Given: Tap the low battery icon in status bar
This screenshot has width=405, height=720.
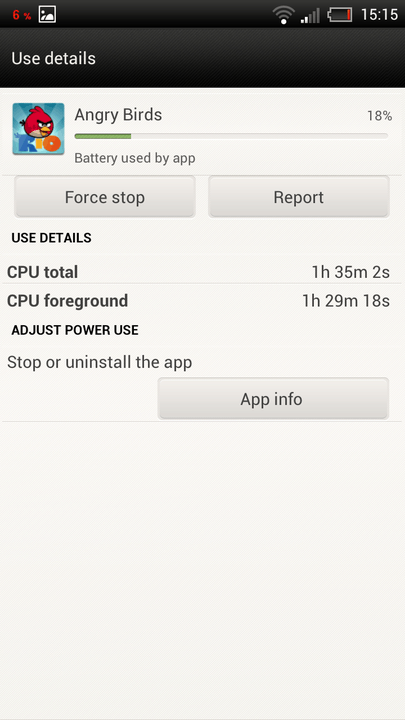Looking at the screenshot, I should 340,15.
